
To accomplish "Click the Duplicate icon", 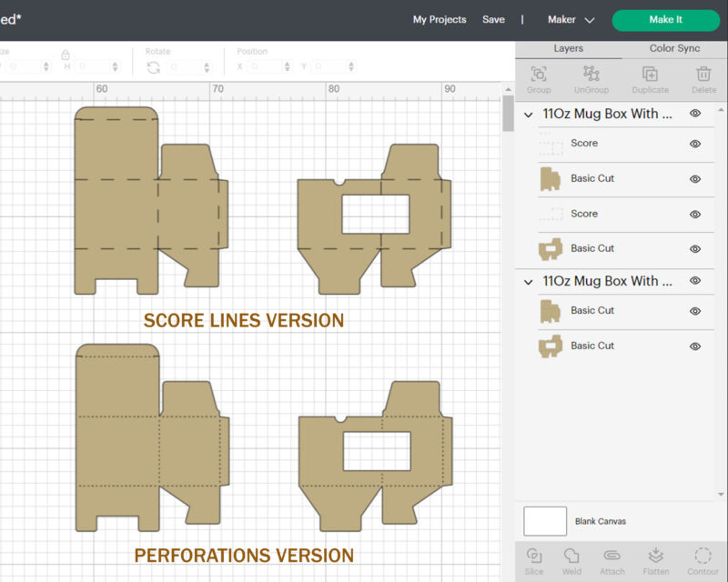I will tap(650, 76).
